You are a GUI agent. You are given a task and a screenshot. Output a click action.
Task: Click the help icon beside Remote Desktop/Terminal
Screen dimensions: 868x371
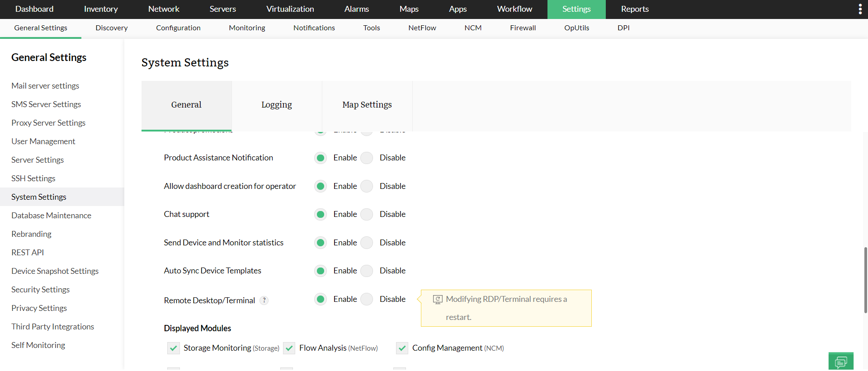(x=264, y=301)
